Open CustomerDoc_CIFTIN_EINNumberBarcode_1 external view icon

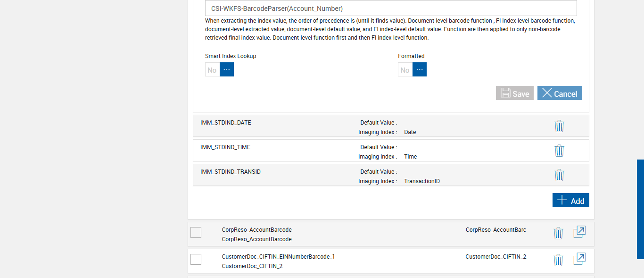579,259
